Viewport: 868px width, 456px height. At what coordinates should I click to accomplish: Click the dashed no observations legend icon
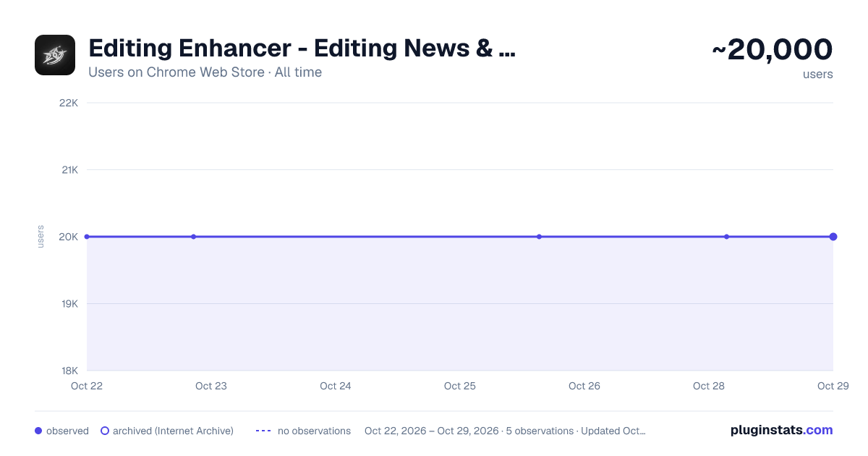(263, 431)
